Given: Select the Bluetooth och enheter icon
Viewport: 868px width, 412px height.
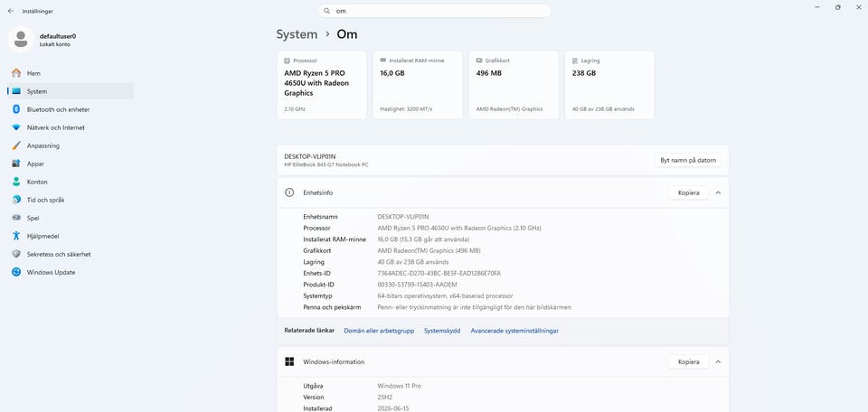Looking at the screenshot, I should click(16, 109).
